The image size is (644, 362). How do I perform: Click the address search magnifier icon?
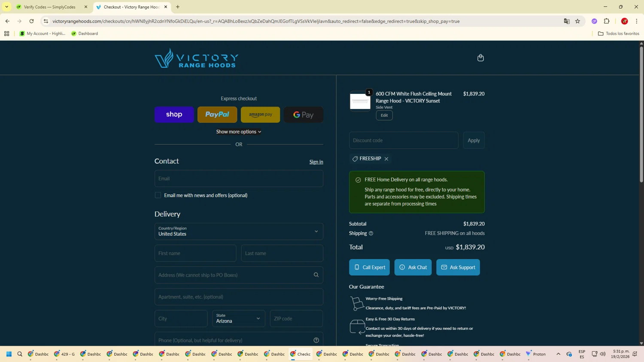pyautogui.click(x=316, y=275)
